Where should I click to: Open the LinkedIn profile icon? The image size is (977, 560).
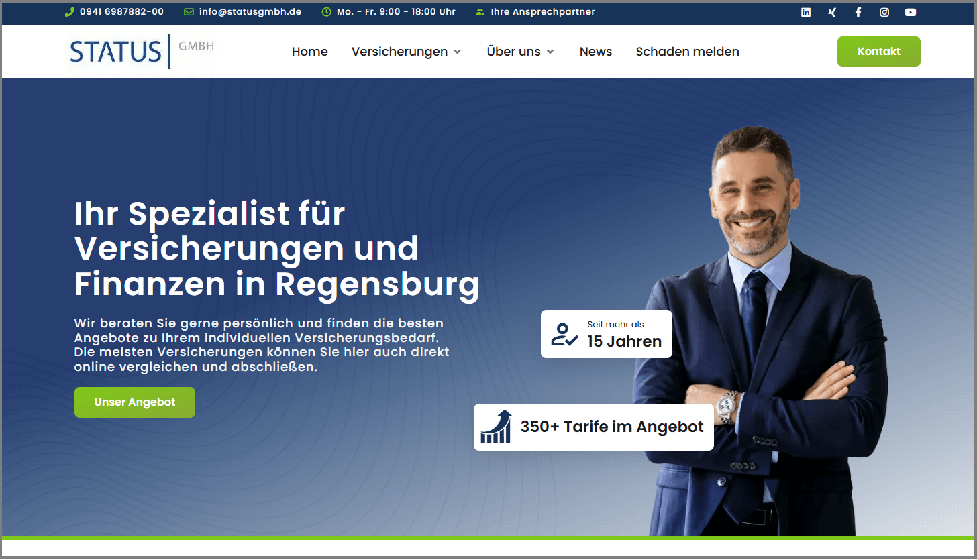coord(806,12)
